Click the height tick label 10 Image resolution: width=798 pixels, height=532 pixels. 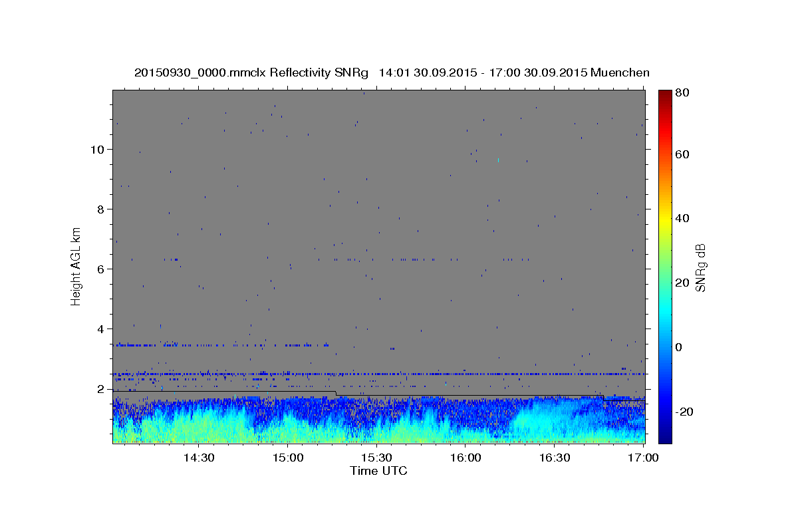(x=96, y=150)
